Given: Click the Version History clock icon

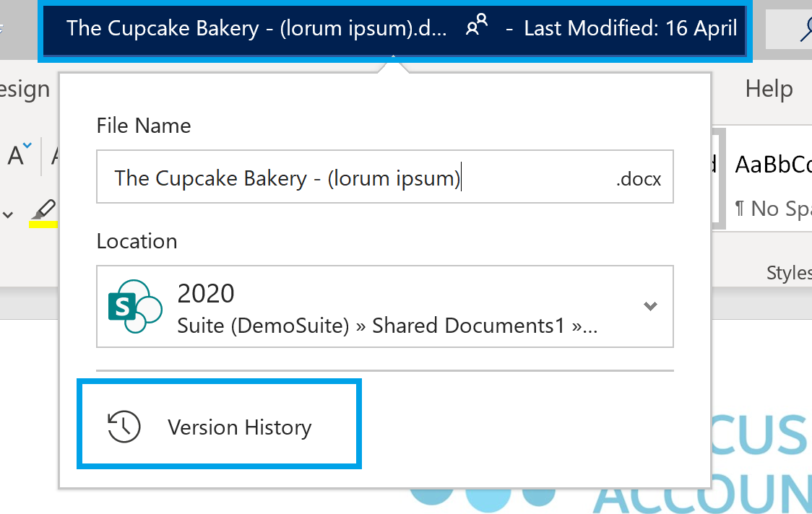Looking at the screenshot, I should click(x=124, y=426).
